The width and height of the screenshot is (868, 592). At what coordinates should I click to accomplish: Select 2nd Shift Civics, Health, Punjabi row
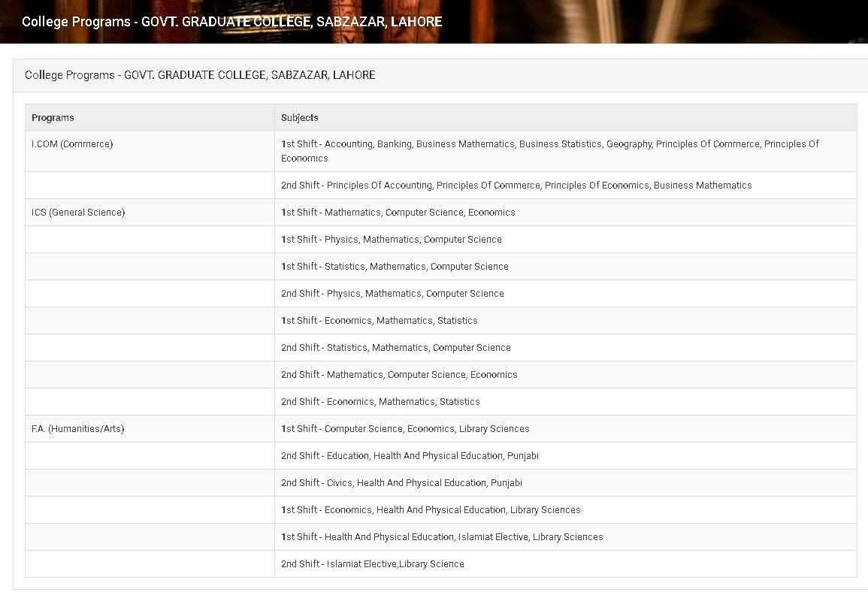(x=401, y=483)
